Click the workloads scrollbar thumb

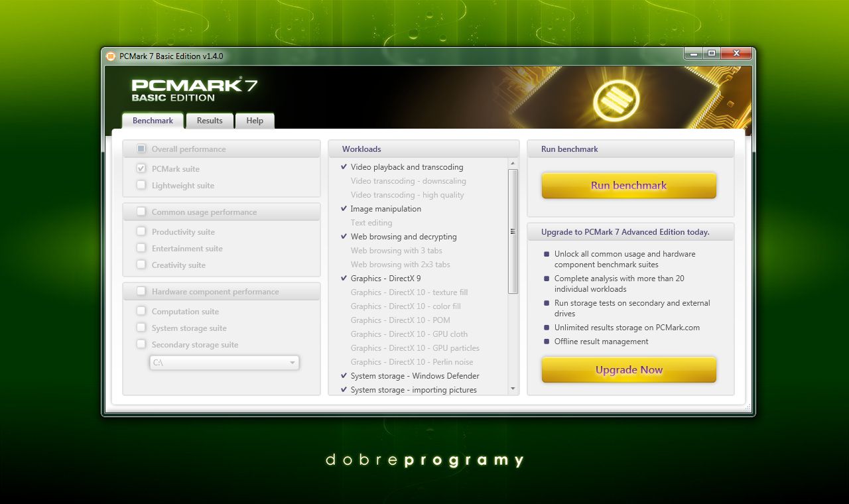point(513,231)
